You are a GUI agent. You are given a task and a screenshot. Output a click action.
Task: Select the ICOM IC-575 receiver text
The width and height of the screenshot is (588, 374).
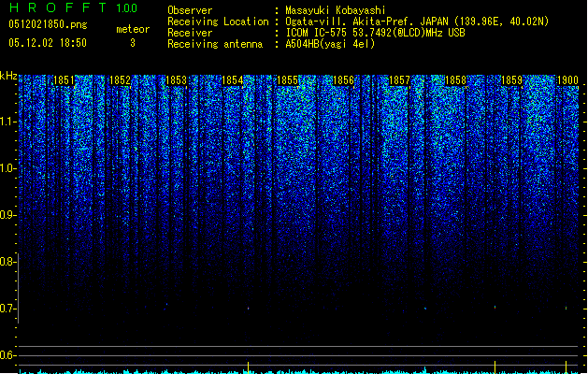click(x=376, y=33)
